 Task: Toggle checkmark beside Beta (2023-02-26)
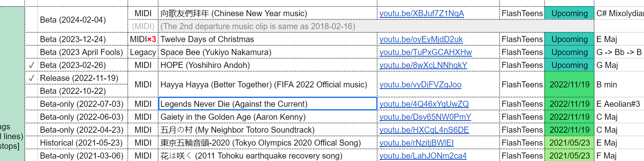(x=31, y=65)
